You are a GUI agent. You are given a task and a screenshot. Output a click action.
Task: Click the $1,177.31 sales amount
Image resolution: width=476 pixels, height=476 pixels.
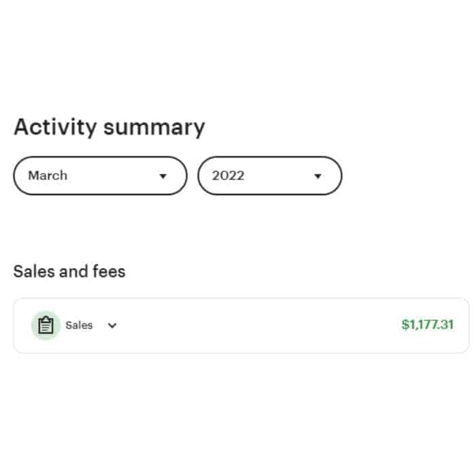pos(427,325)
